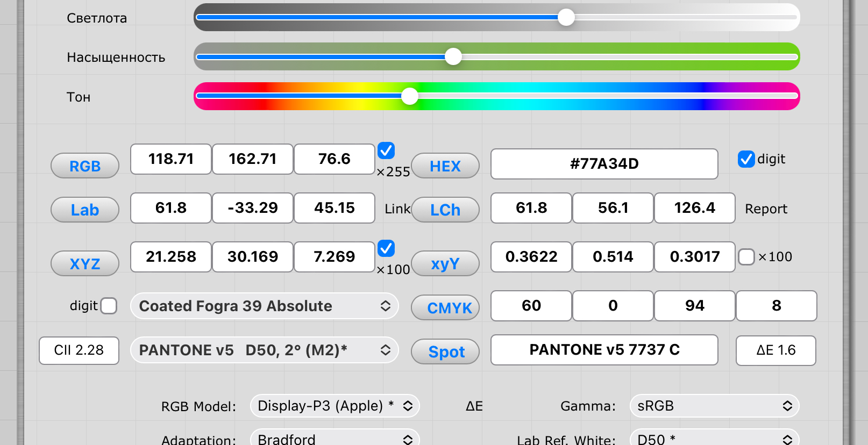Click the CMYK button
This screenshot has height=445, width=868.
(x=445, y=308)
